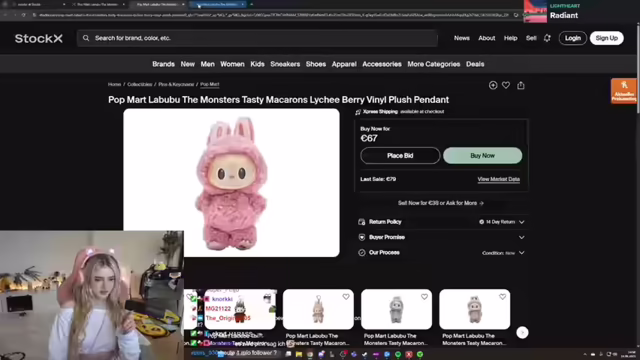The height and width of the screenshot is (360, 640).
Task: Click the search for brand, color field
Action: [x=257, y=38]
